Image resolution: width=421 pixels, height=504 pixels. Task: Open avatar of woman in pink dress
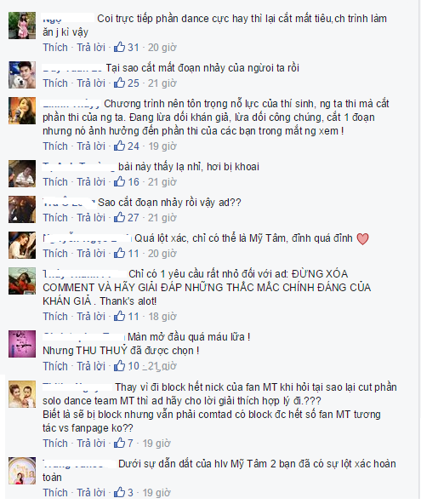click(x=22, y=26)
